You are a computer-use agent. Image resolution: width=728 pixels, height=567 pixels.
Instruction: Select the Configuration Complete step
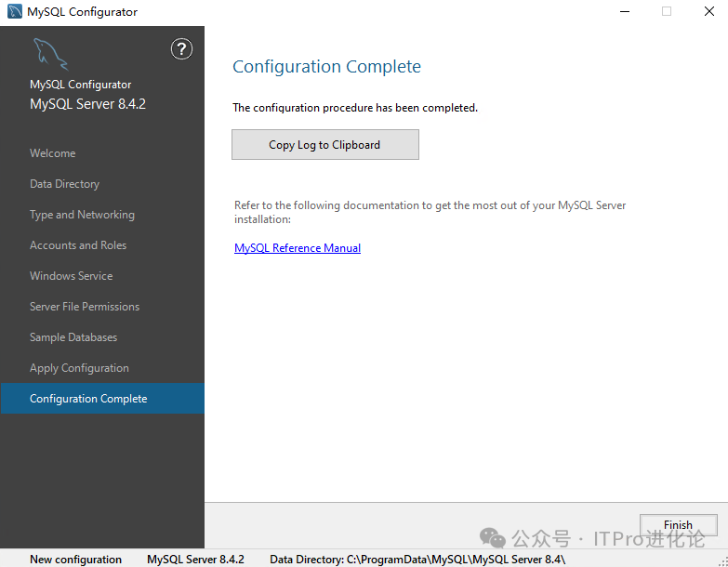(x=102, y=399)
